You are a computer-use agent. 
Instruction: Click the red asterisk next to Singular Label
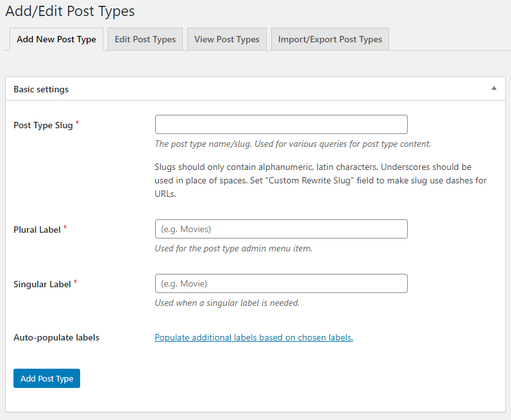click(x=76, y=283)
